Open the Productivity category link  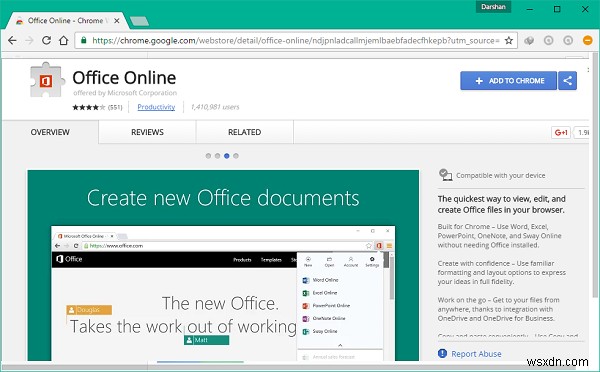point(156,107)
